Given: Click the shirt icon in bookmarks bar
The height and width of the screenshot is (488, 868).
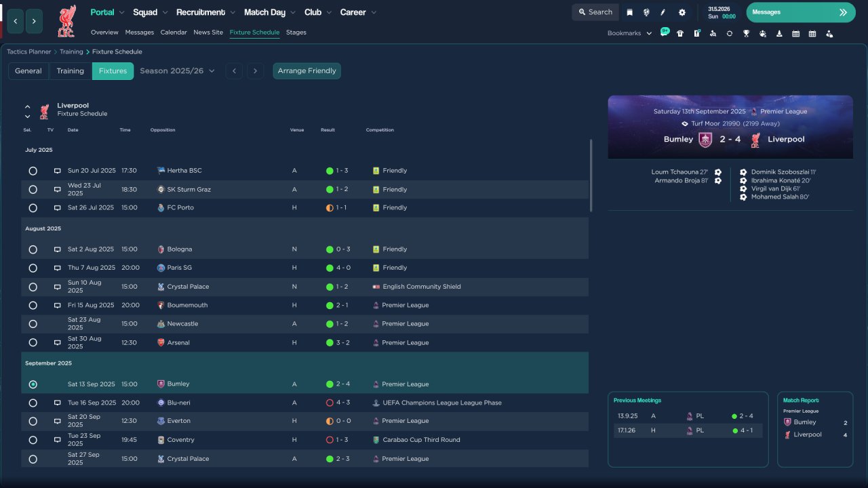Looking at the screenshot, I should click(x=680, y=33).
